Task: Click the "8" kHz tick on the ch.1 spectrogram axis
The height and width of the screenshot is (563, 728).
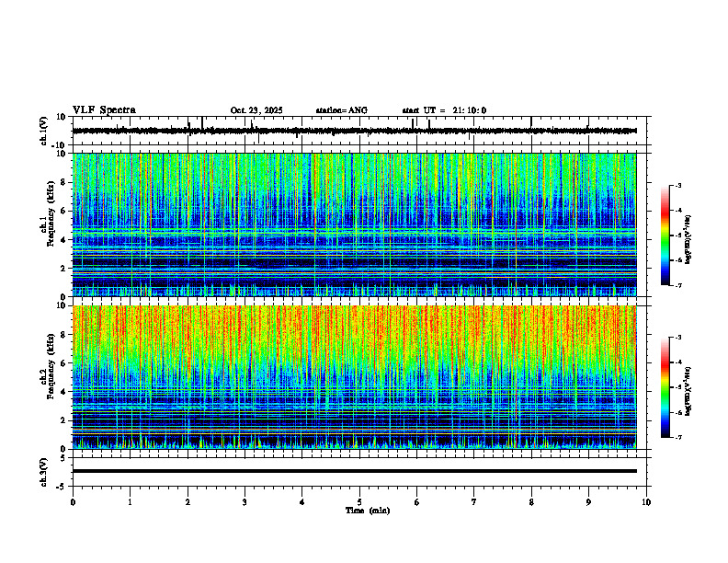Action: [x=63, y=182]
